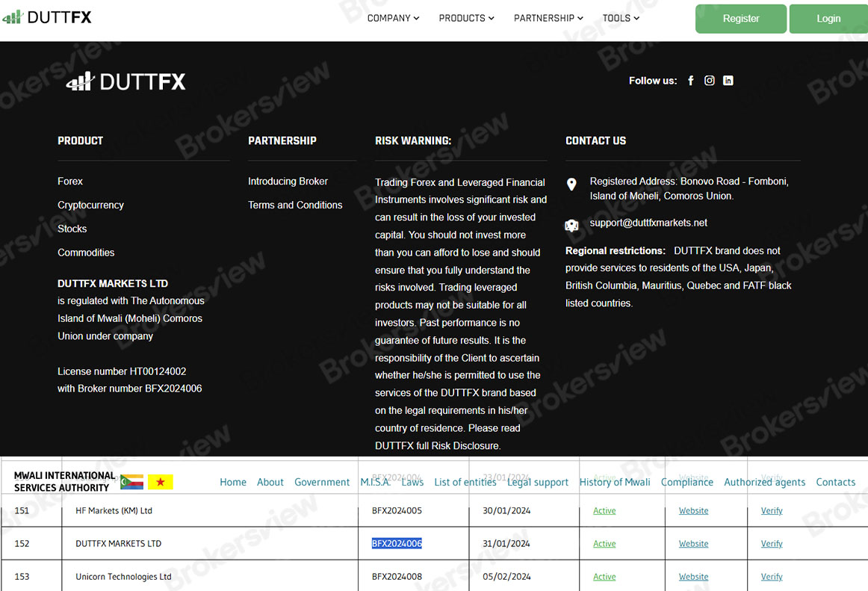This screenshot has height=591, width=868.
Task: Click the Comoros flag icon
Action: click(x=131, y=482)
